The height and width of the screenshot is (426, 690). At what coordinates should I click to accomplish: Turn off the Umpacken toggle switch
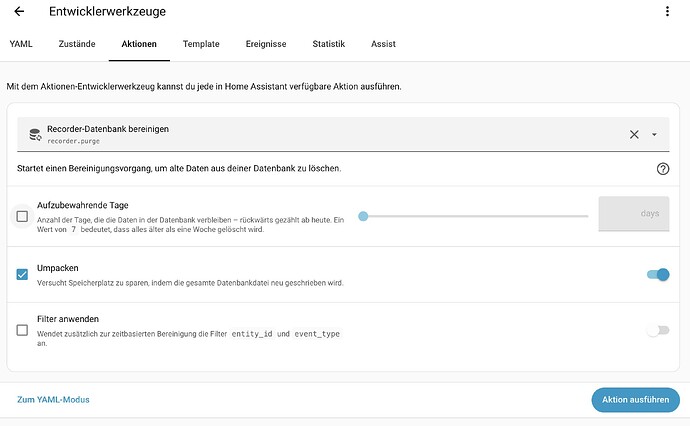658,275
